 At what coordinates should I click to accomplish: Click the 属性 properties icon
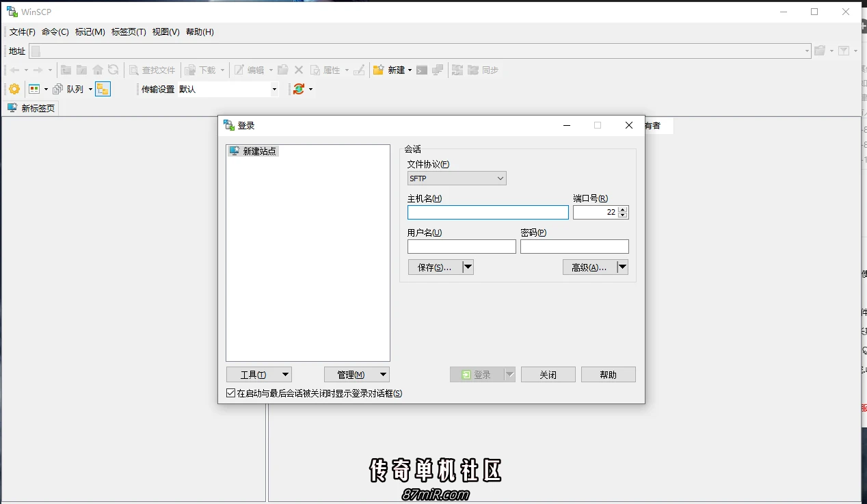[x=315, y=70]
